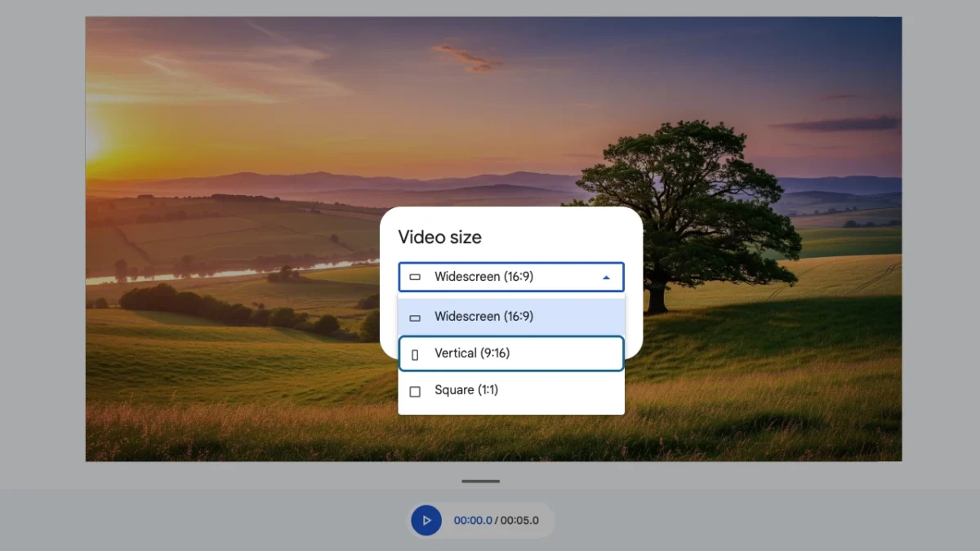Click the "Video size" dialog heading
This screenshot has height=551, width=980.
coord(439,238)
